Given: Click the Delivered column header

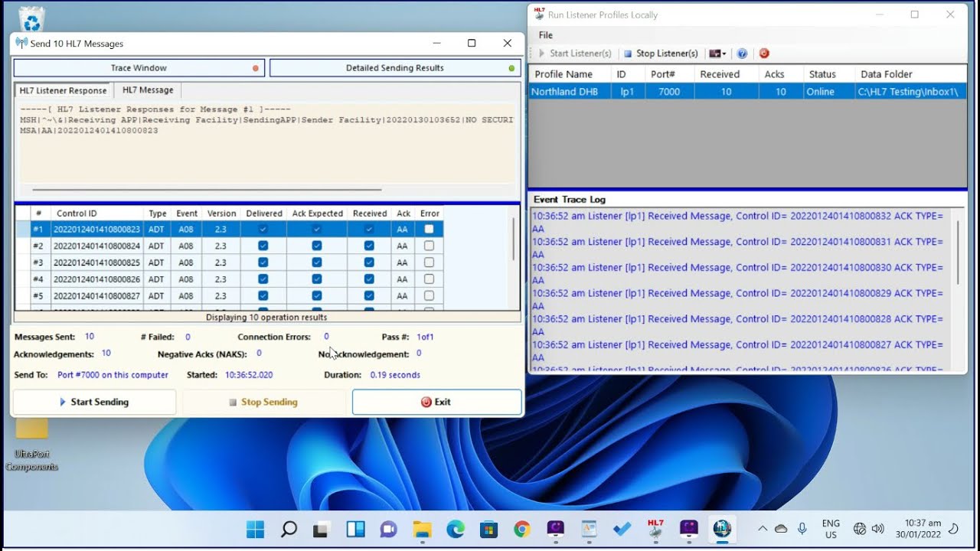Looking at the screenshot, I should click(x=263, y=214).
